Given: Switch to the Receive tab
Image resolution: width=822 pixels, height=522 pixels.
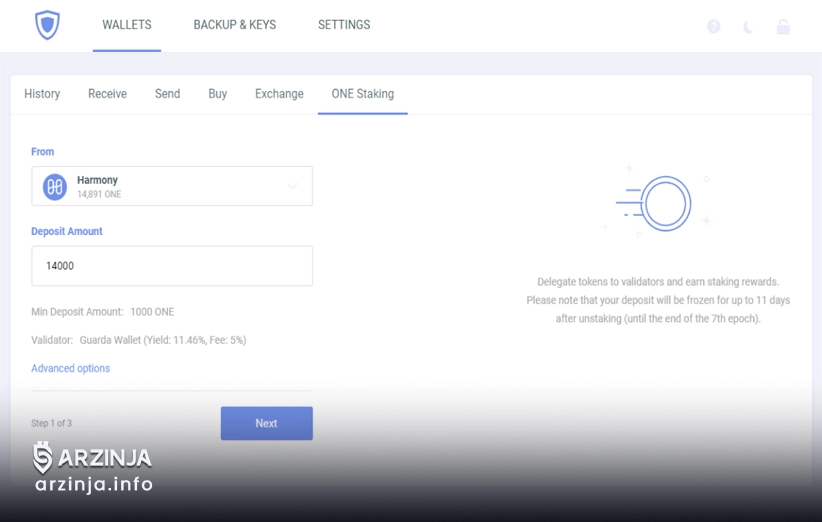Looking at the screenshot, I should 107,94.
